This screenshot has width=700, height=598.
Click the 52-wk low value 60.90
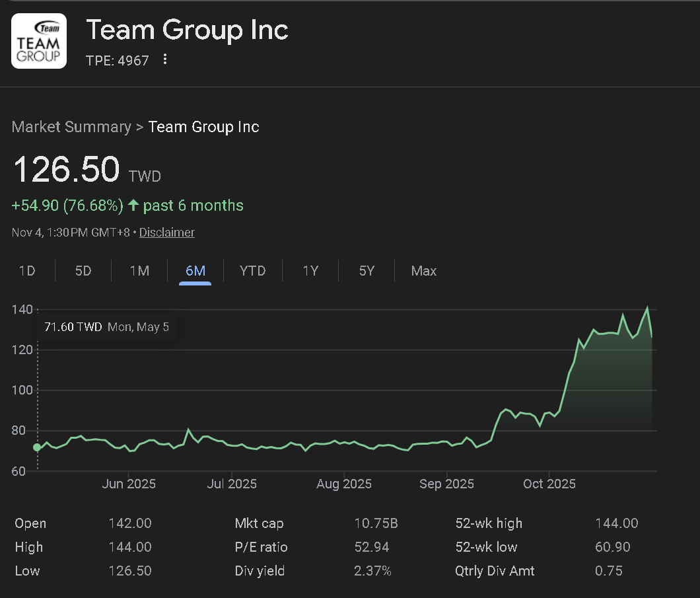pyautogui.click(x=613, y=546)
